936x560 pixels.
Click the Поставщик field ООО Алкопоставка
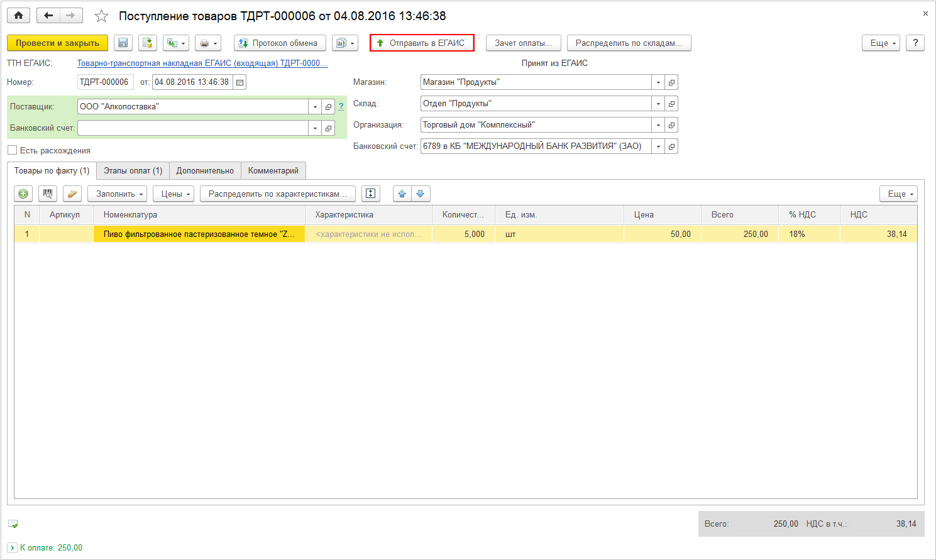(192, 107)
